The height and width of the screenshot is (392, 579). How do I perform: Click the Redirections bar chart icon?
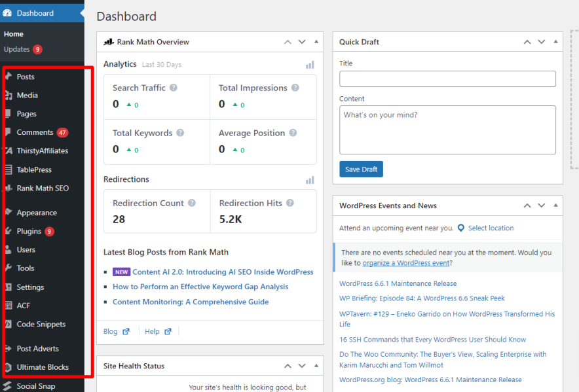pyautogui.click(x=310, y=180)
